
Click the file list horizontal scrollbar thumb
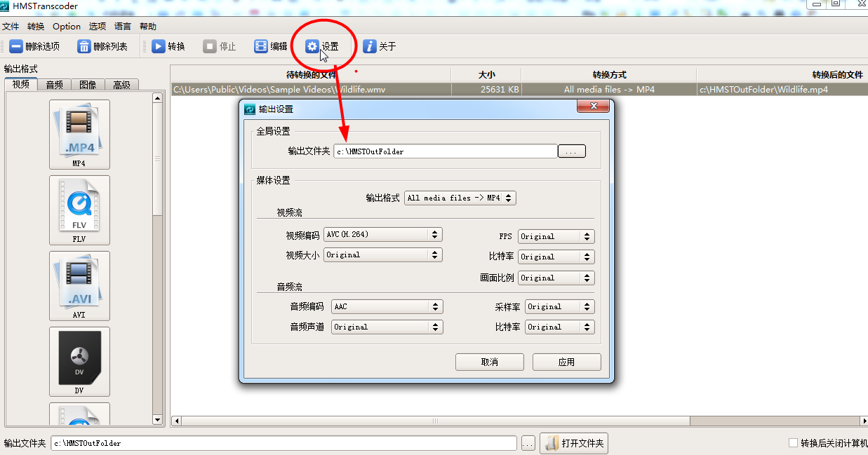pos(435,421)
